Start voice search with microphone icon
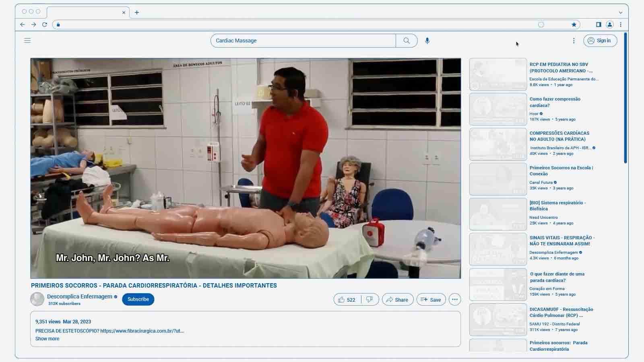The height and width of the screenshot is (362, 644). click(427, 41)
